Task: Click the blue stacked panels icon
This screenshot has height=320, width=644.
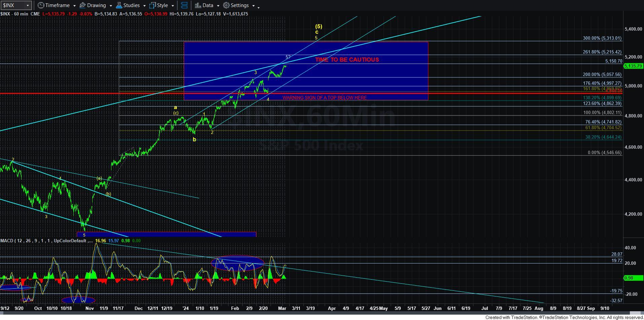Action: (184, 5)
